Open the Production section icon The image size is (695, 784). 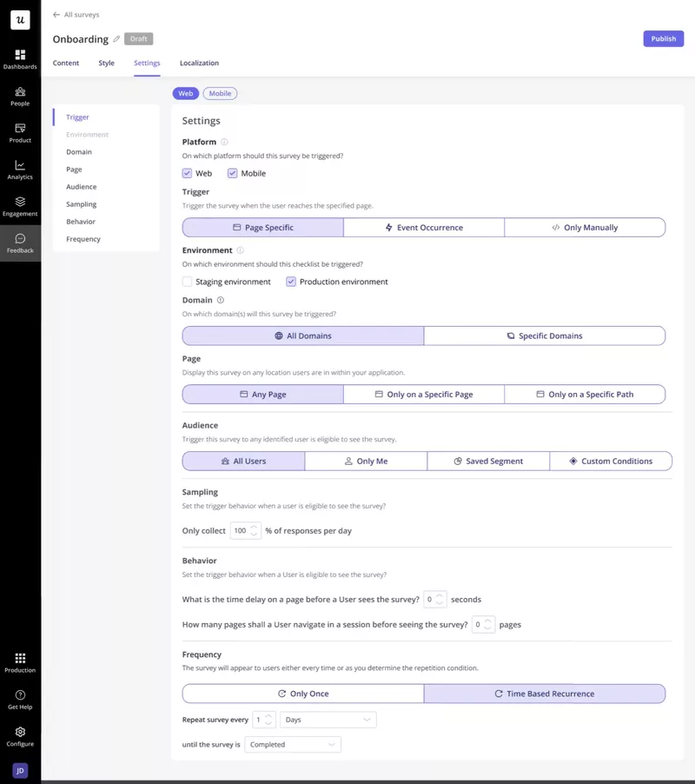19,661
